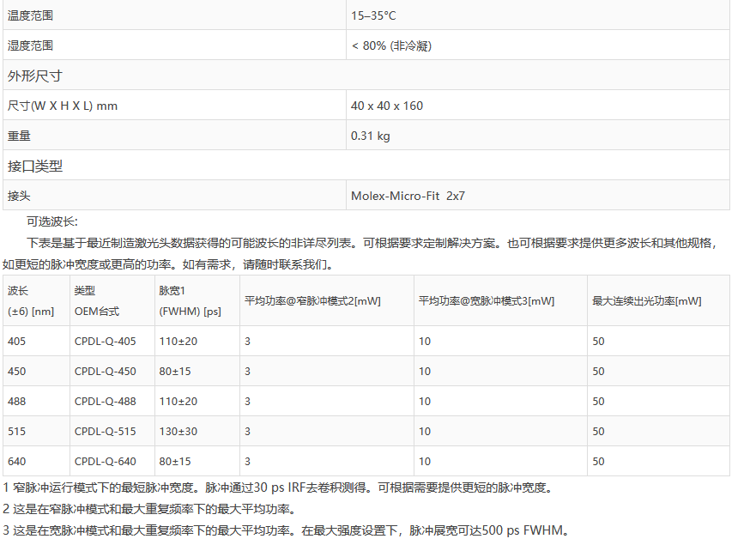Click the 15–35°C temperature range value
Image resolution: width=756 pixels, height=551 pixels.
point(373,15)
